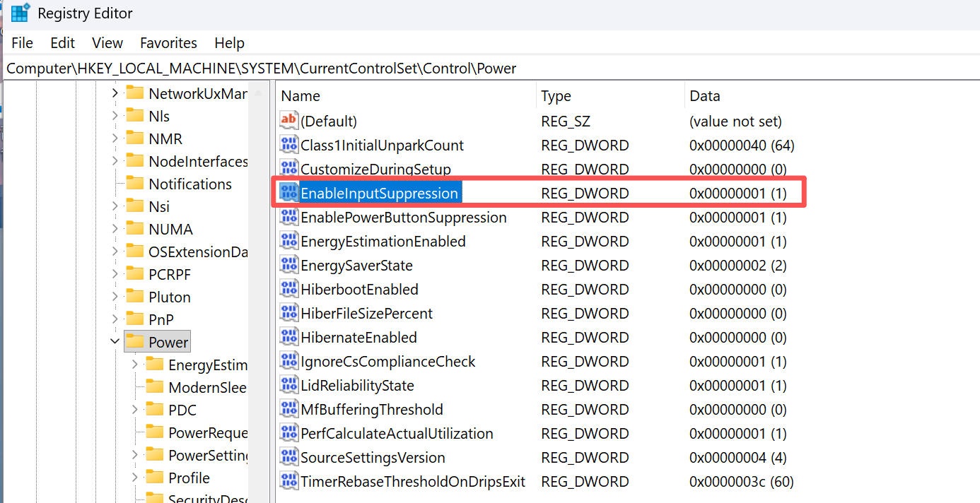Click the (Default) string value icon
Screen dimensions: 980x503
point(288,121)
